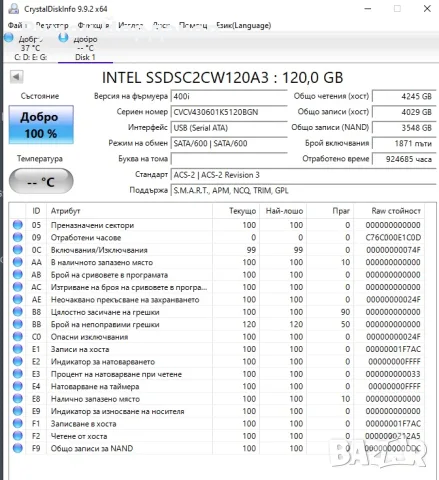Click status circle for attribute B8
439x480 pixels.
(x=18, y=312)
